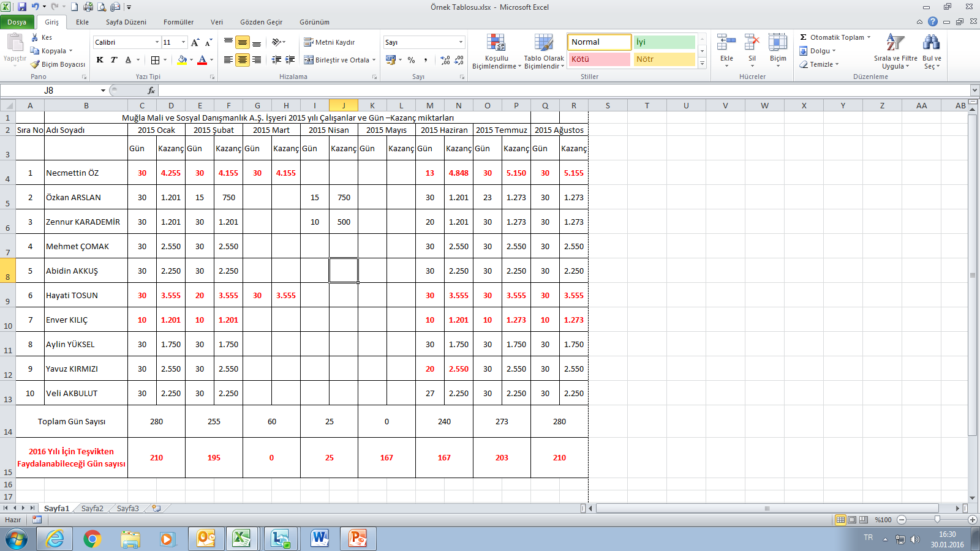Open the Calibri font name dropdown

point(157,42)
